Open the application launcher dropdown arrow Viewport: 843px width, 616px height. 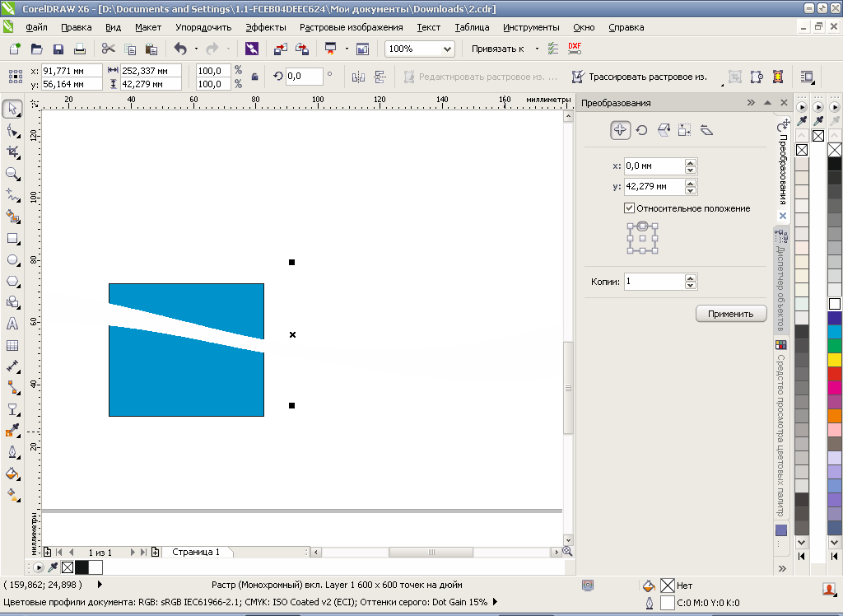[347, 49]
